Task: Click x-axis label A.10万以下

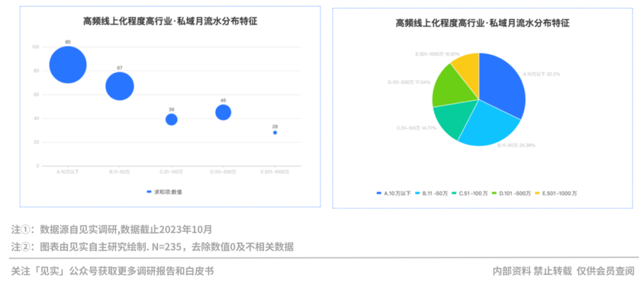Action: pyautogui.click(x=68, y=172)
